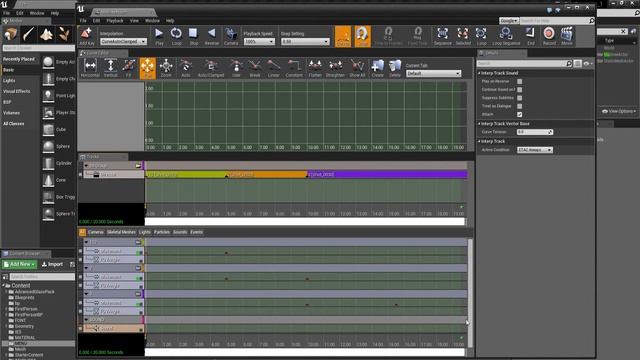
Task: Collapse the Interp Track section
Action: point(479,141)
